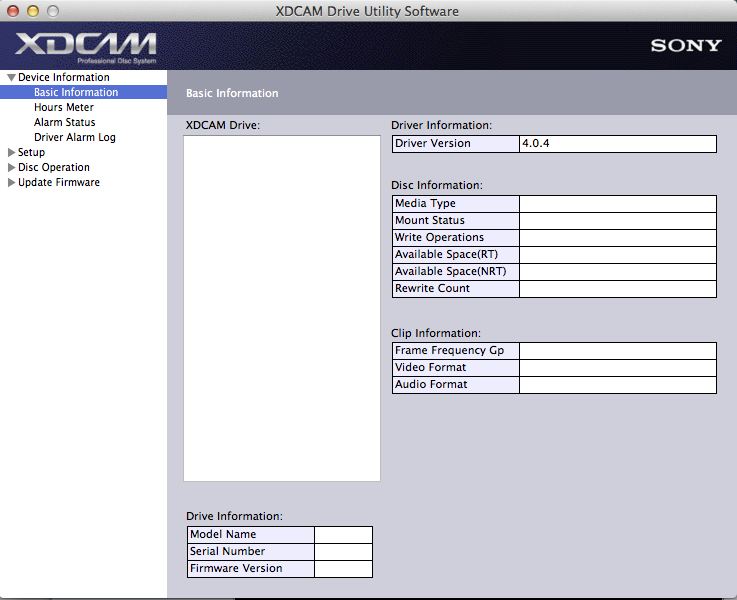
Task: Select the Disc Operation label
Action: pyautogui.click(x=54, y=167)
